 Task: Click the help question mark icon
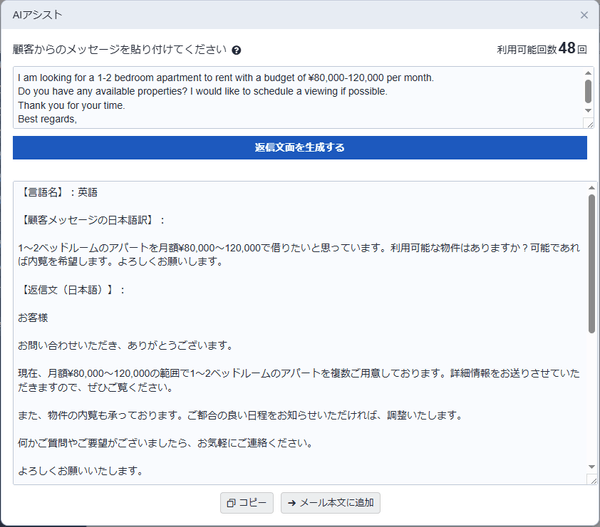(x=237, y=50)
